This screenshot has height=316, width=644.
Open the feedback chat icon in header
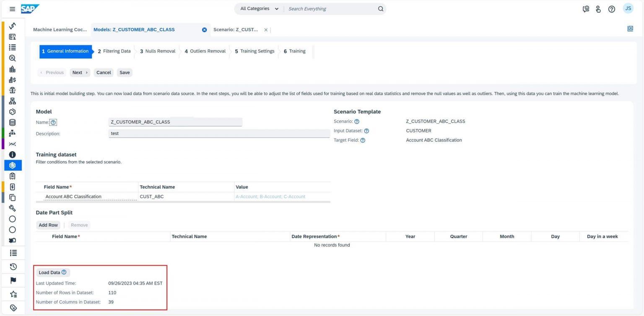point(586,8)
